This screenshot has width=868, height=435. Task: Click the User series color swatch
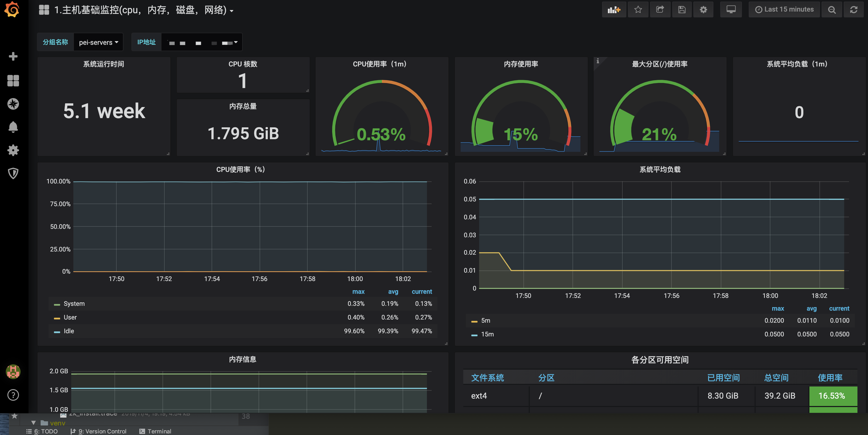coord(57,318)
